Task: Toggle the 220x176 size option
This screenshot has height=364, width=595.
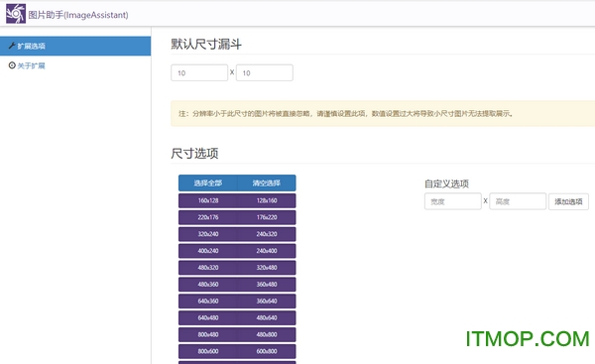Action: point(208,217)
